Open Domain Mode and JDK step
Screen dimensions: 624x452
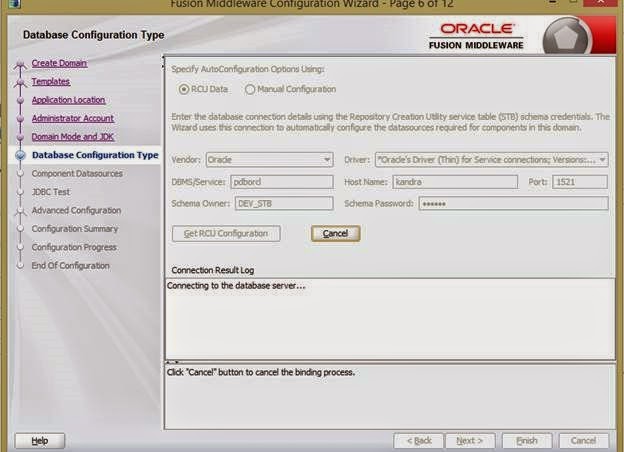[x=73, y=136]
